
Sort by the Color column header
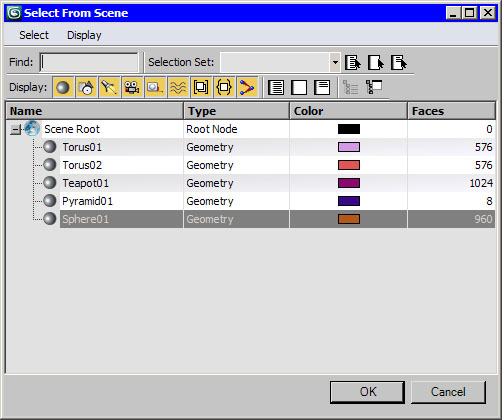coord(348,111)
